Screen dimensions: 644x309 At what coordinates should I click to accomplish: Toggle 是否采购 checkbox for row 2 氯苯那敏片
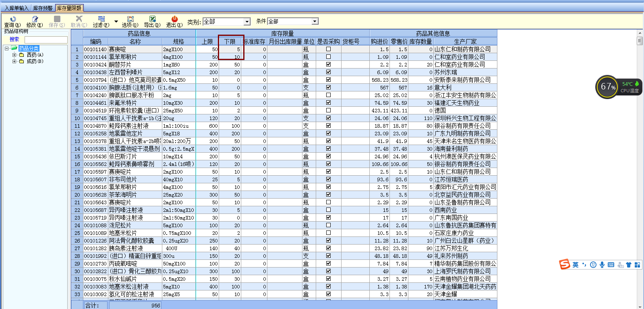point(328,57)
